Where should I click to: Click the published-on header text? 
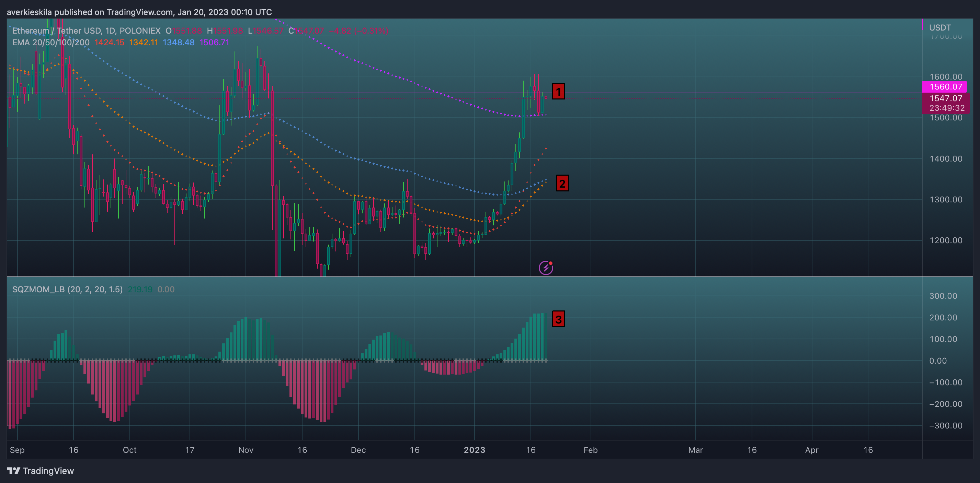click(139, 12)
